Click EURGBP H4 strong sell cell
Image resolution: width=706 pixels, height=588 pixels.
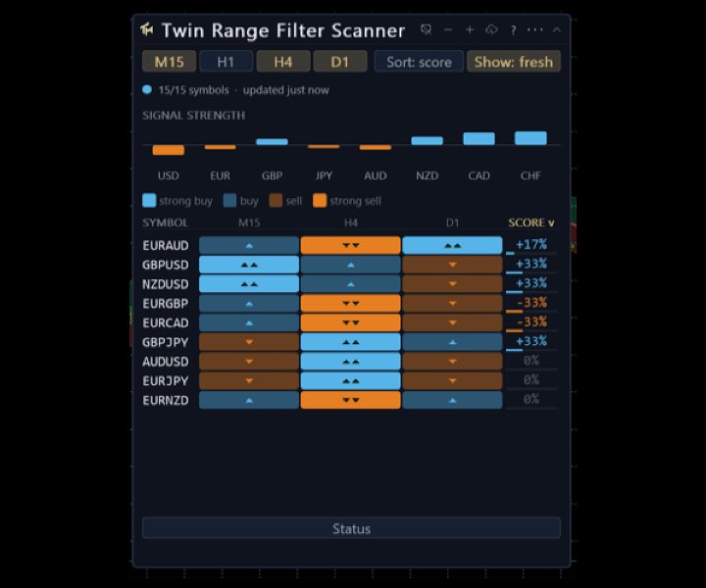[351, 304]
